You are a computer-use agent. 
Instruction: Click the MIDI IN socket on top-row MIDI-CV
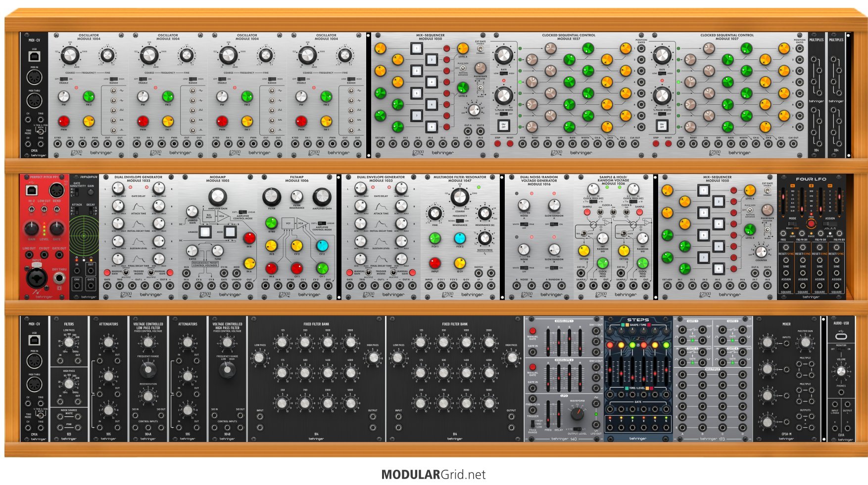pyautogui.click(x=34, y=78)
